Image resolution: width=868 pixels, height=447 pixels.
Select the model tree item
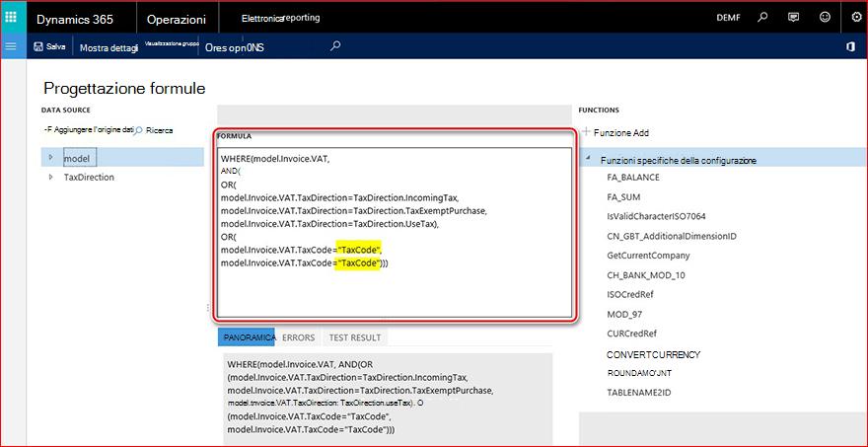click(80, 158)
